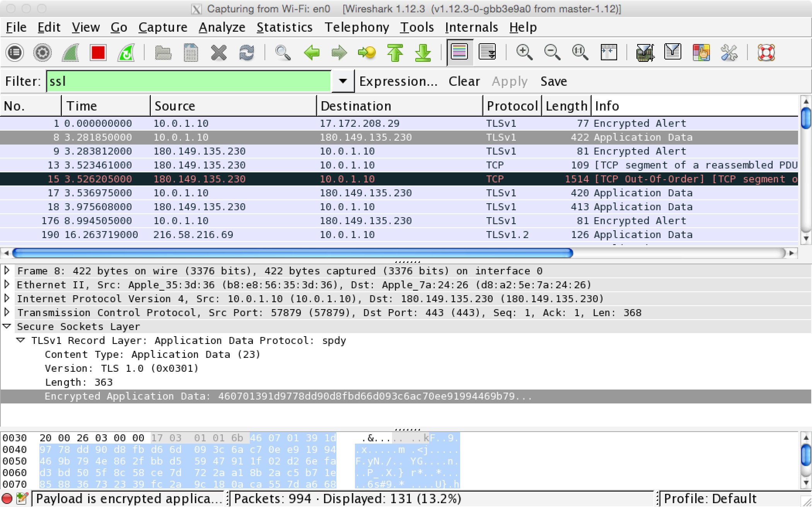Go to first packet arrow icon
Screen dimensions: 812x507
[x=395, y=53]
